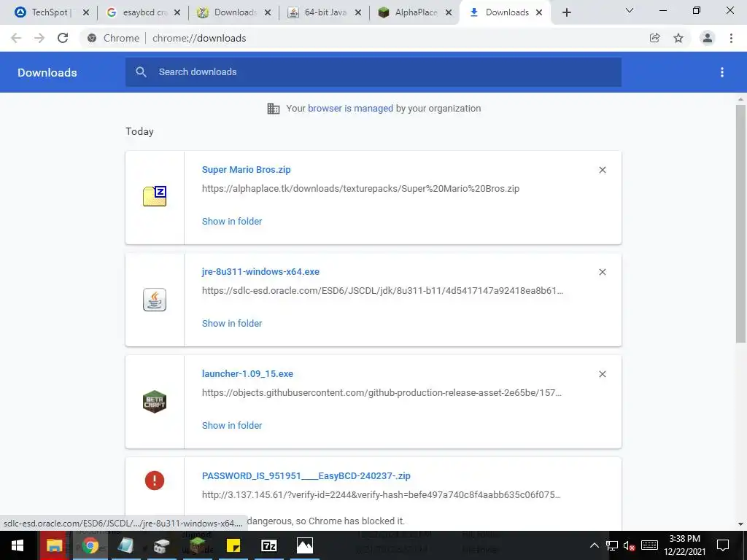The width and height of the screenshot is (747, 560).
Task: Click the Super Mario Bros zip file icon
Action: [x=155, y=196]
